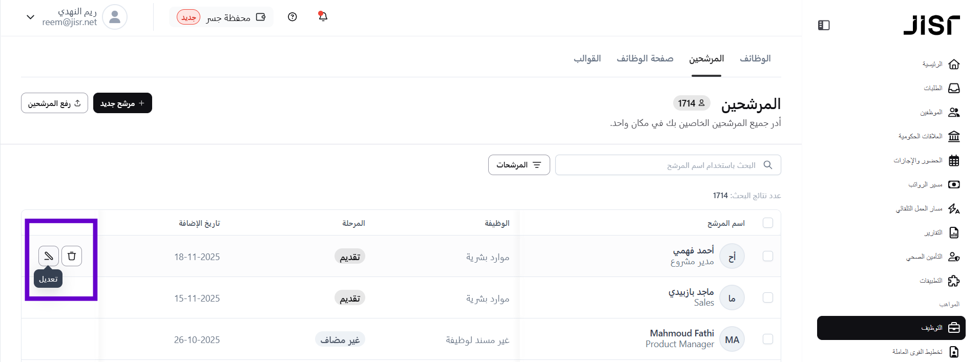This screenshot has height=362, width=980.
Task: Switch to the الوظائف tab
Action: point(755,59)
